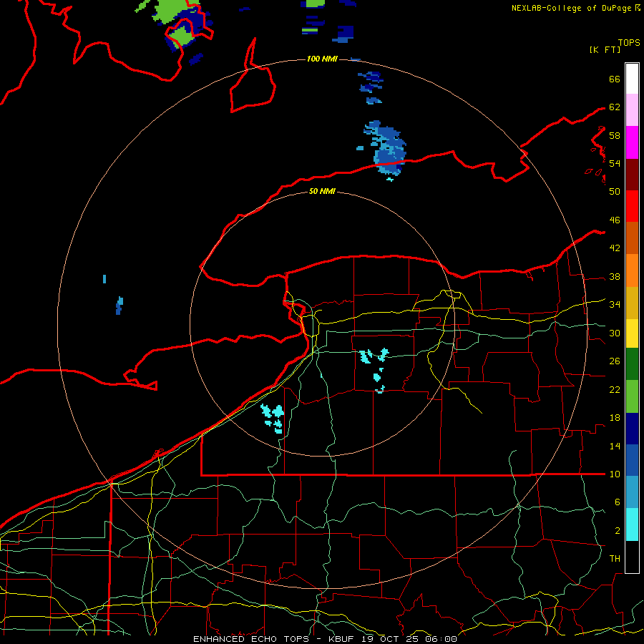The image size is (644, 644).
Task: Click the black TH legend swatch
Action: coord(632,557)
